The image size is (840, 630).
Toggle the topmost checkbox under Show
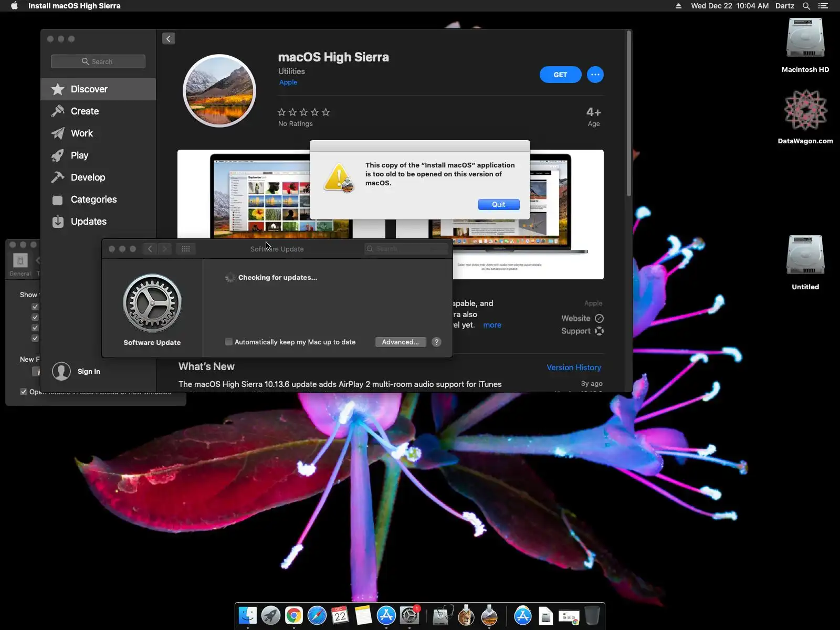click(35, 307)
